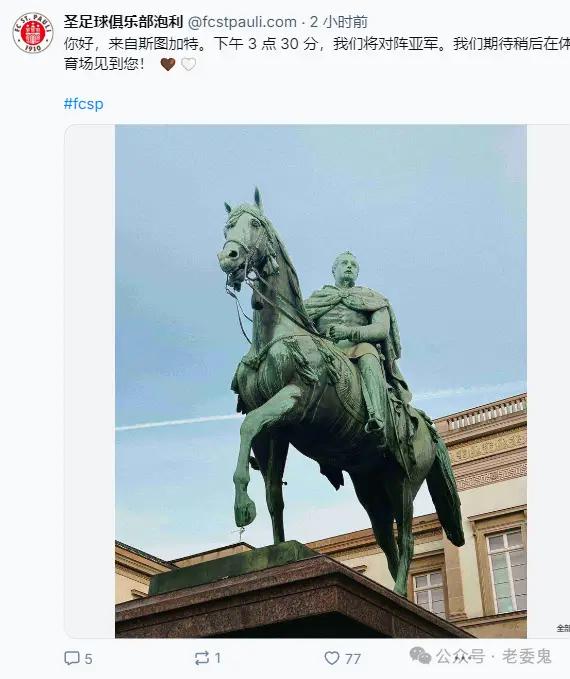Click the 圣足球俱乐部泡利 display name
The height and width of the screenshot is (679, 570).
[x=123, y=22]
